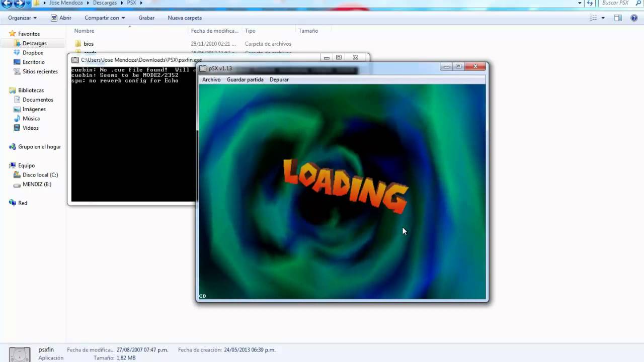644x362 pixels.
Task: Sort by Fecha de modificación column
Action: tap(215, 31)
